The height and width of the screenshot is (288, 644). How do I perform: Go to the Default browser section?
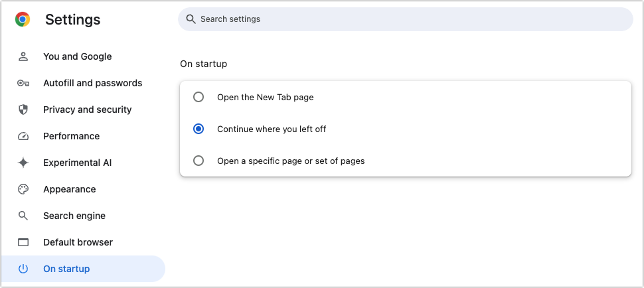tap(78, 242)
